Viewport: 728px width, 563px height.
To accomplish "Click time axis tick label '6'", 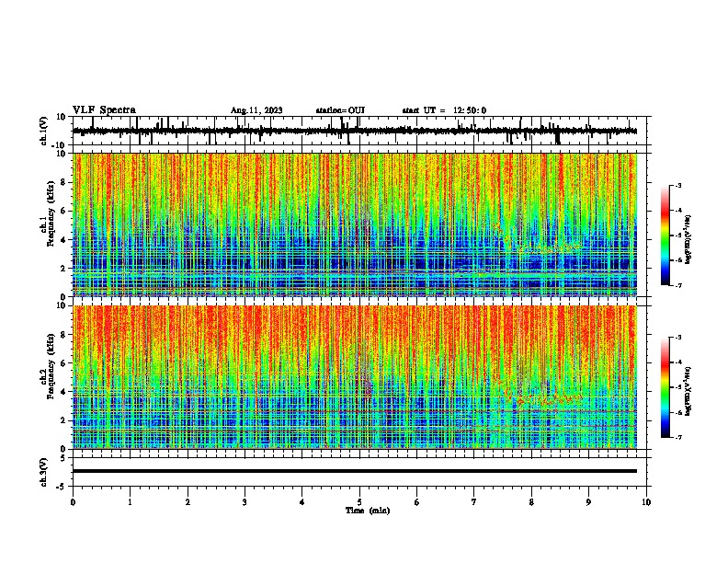I will coord(417,502).
